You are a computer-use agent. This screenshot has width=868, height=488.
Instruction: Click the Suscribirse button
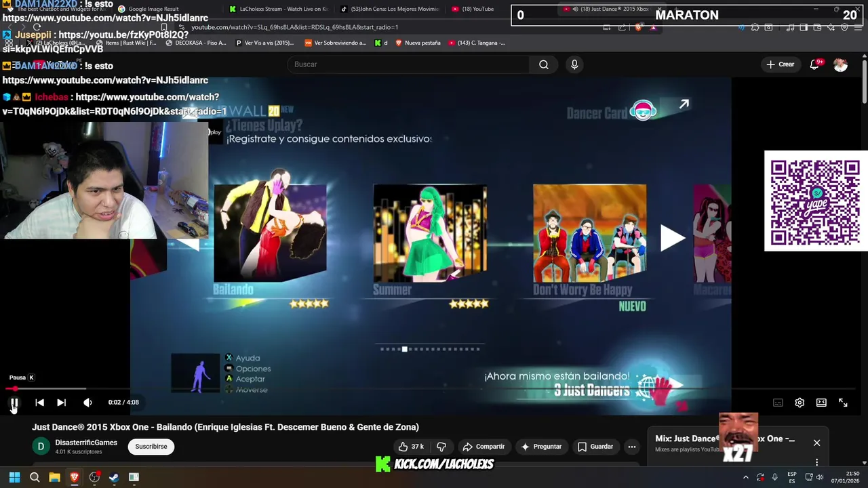151,447
